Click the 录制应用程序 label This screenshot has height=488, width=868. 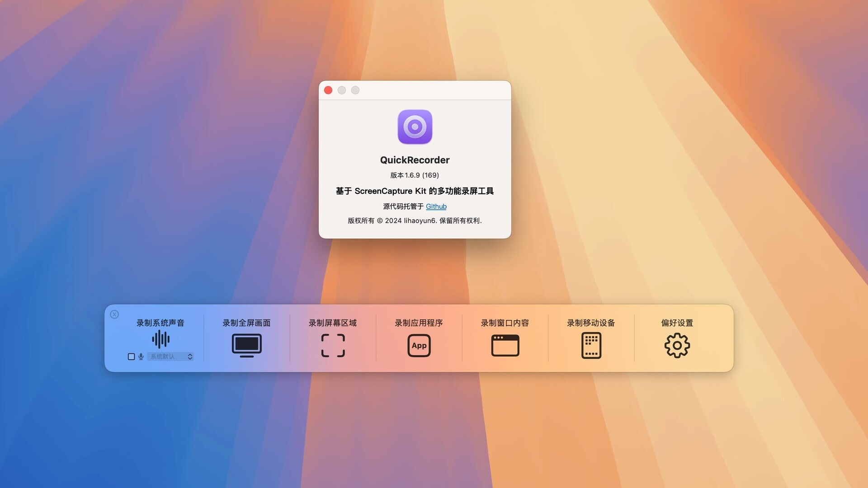[x=419, y=323]
